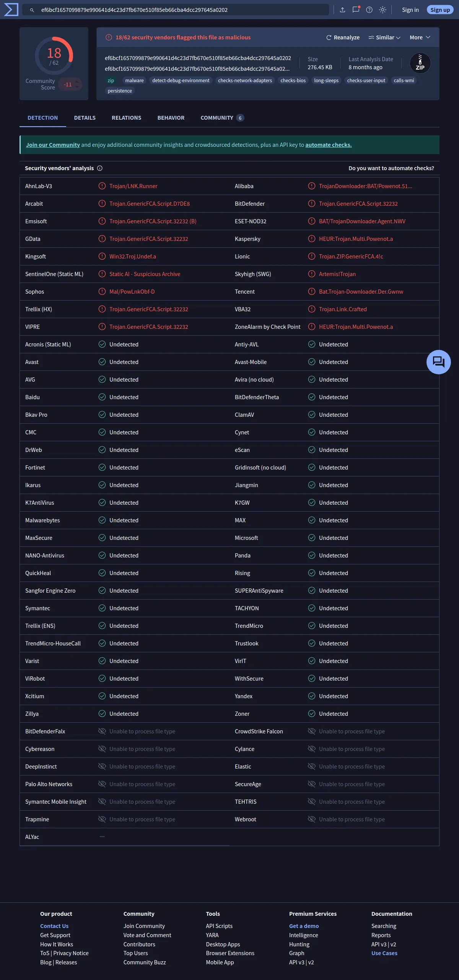Screen dimensions: 459x980
Task: Expand the Similar dropdown
Action: [x=384, y=37]
